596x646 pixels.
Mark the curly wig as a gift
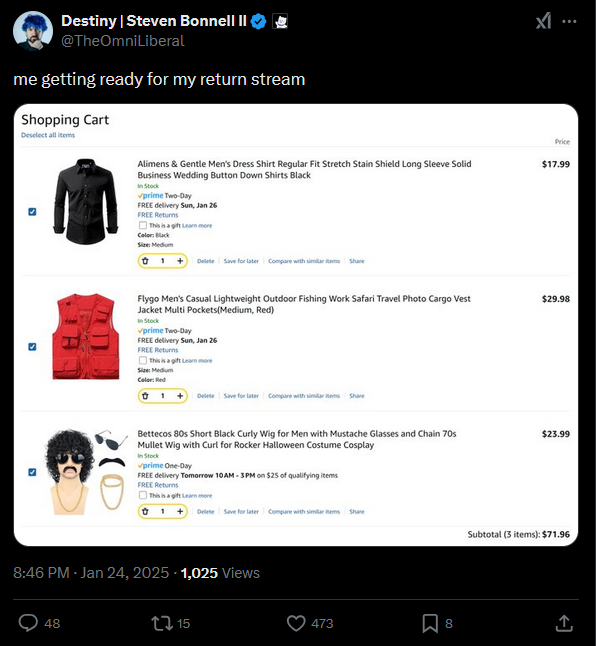pos(143,495)
